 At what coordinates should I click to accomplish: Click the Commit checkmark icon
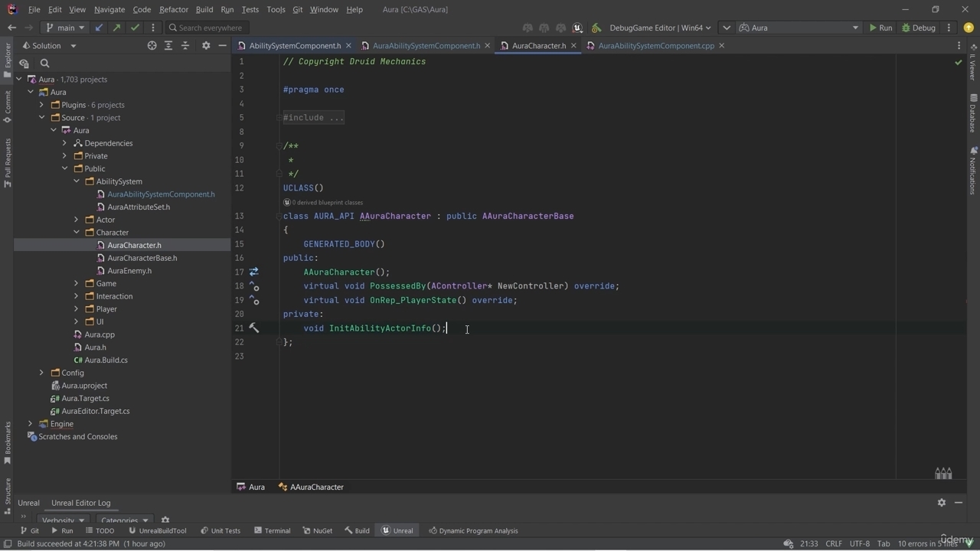135,28
